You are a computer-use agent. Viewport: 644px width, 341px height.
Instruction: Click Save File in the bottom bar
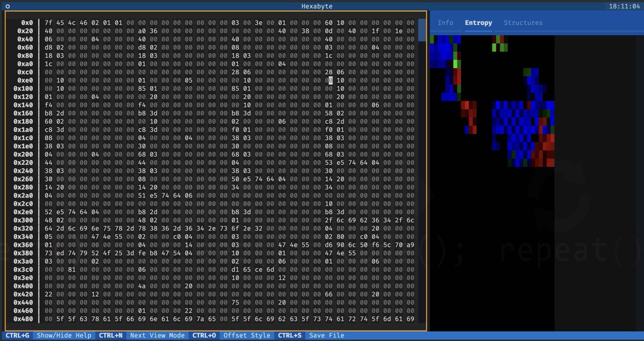click(326, 336)
